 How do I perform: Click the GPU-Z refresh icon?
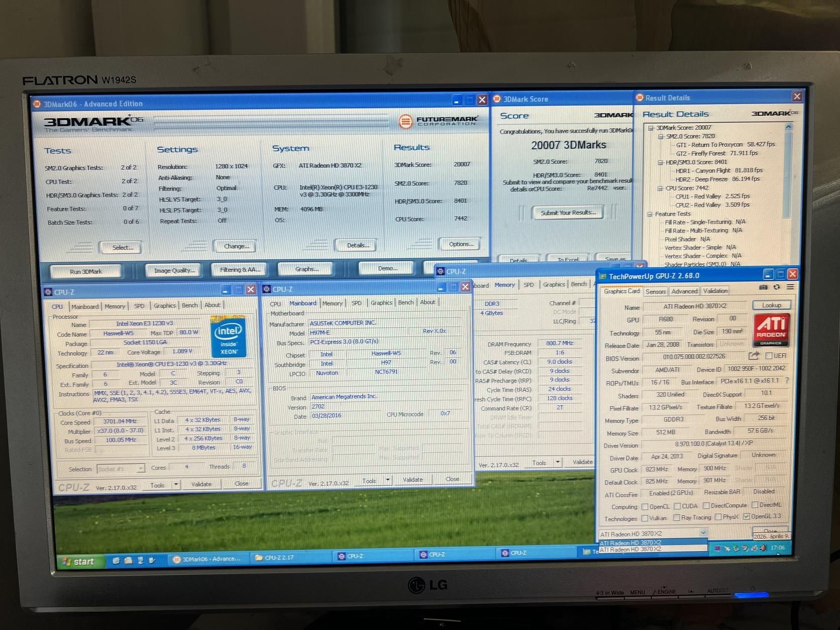pyautogui.click(x=777, y=287)
